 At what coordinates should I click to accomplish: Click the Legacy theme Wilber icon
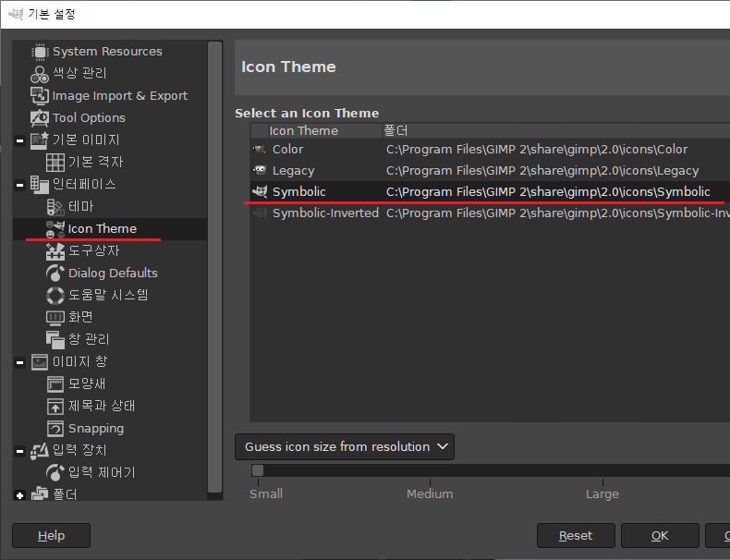click(260, 170)
